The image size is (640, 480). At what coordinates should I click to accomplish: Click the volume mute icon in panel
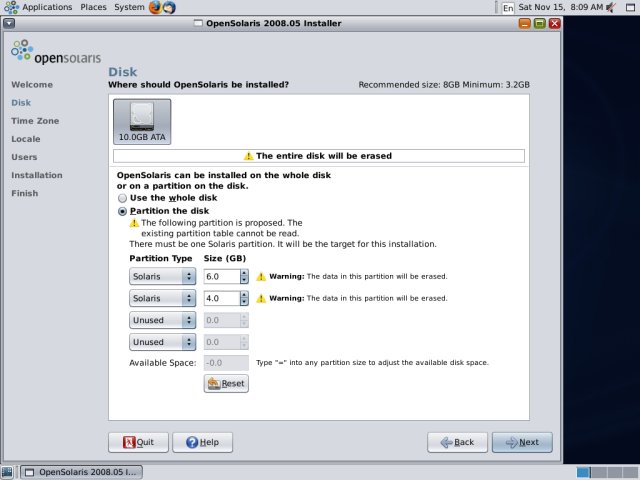tap(611, 7)
